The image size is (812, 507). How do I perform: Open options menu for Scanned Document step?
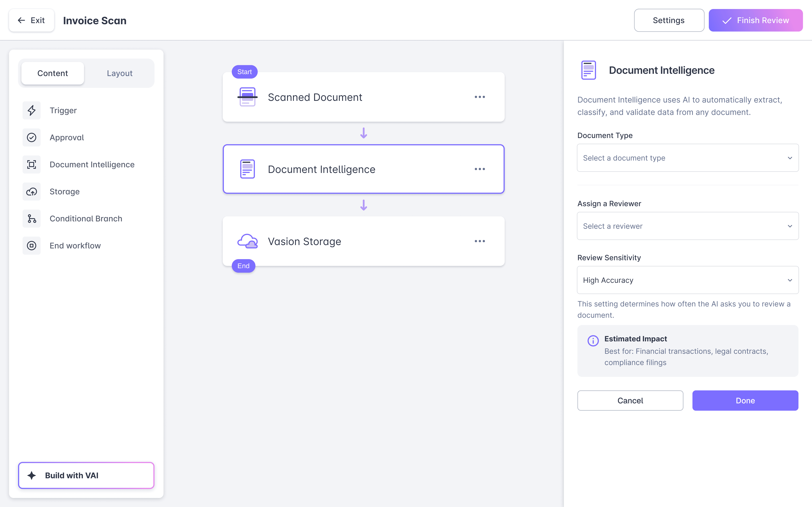(x=479, y=97)
